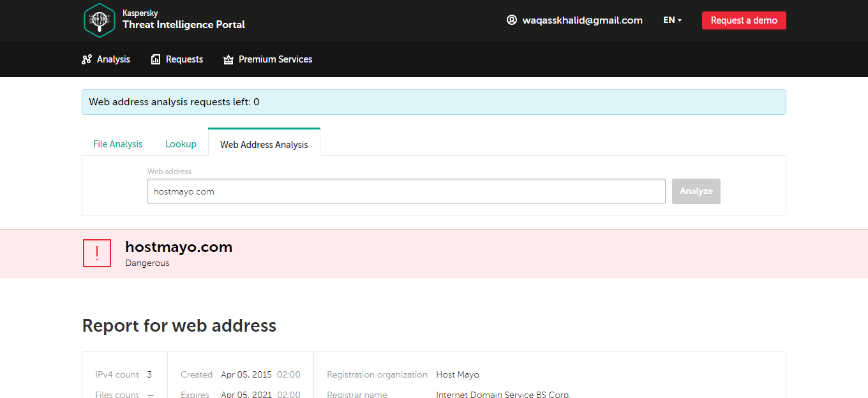The image size is (868, 398).
Task: Click the Analysis nav icon
Action: tap(87, 59)
